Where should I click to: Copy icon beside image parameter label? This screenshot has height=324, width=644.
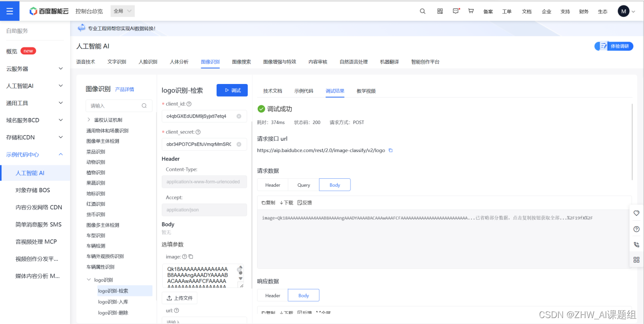pos(191,256)
